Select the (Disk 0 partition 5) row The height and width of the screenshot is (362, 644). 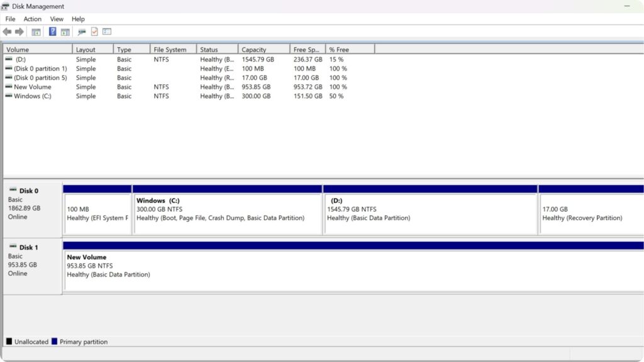click(38, 77)
